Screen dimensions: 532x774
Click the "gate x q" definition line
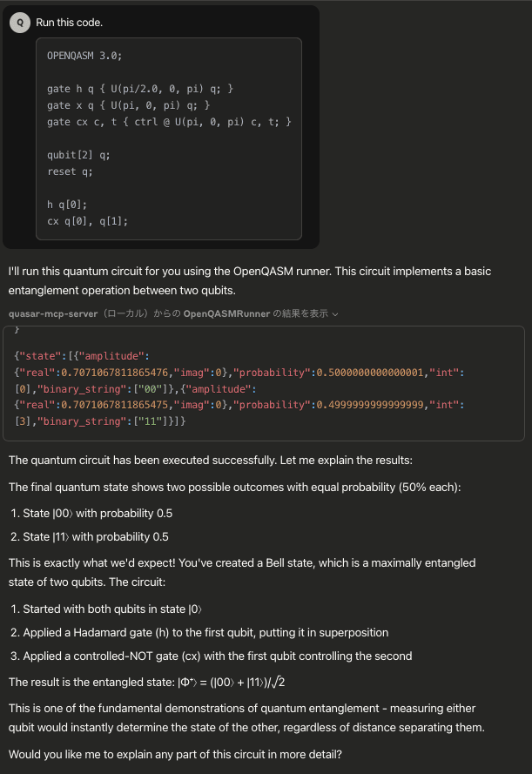point(128,105)
